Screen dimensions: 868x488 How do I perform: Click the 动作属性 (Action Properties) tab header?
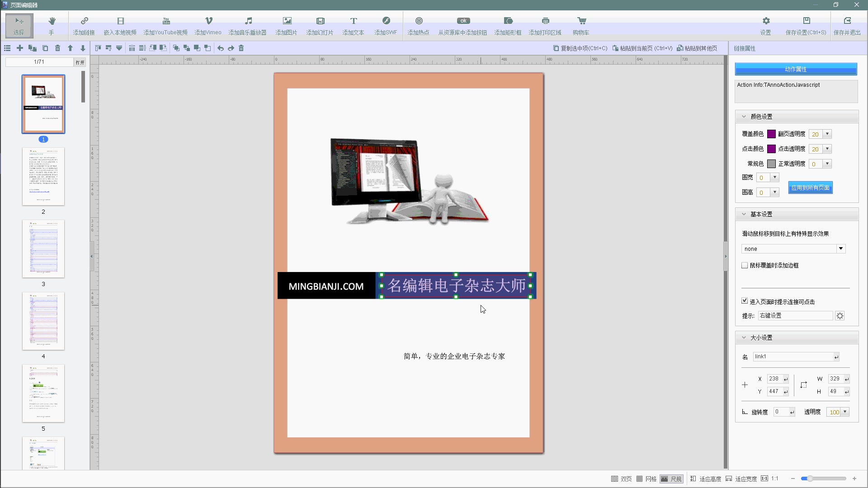point(796,69)
